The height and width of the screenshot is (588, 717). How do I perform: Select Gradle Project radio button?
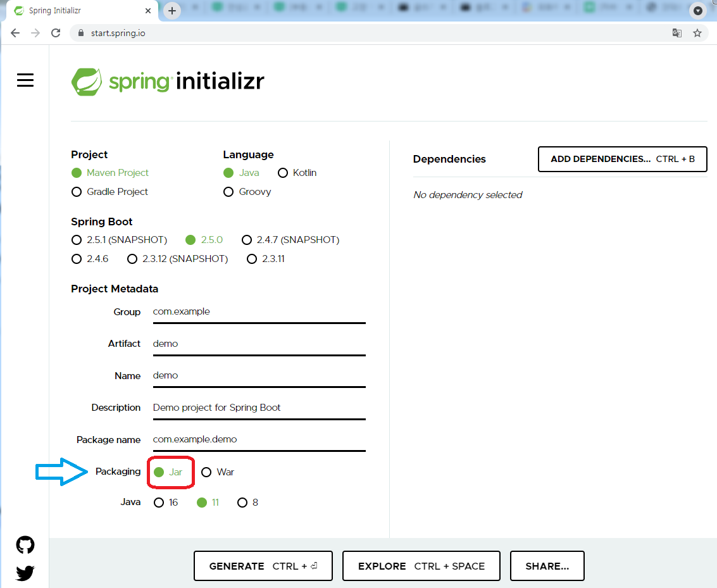point(109,192)
